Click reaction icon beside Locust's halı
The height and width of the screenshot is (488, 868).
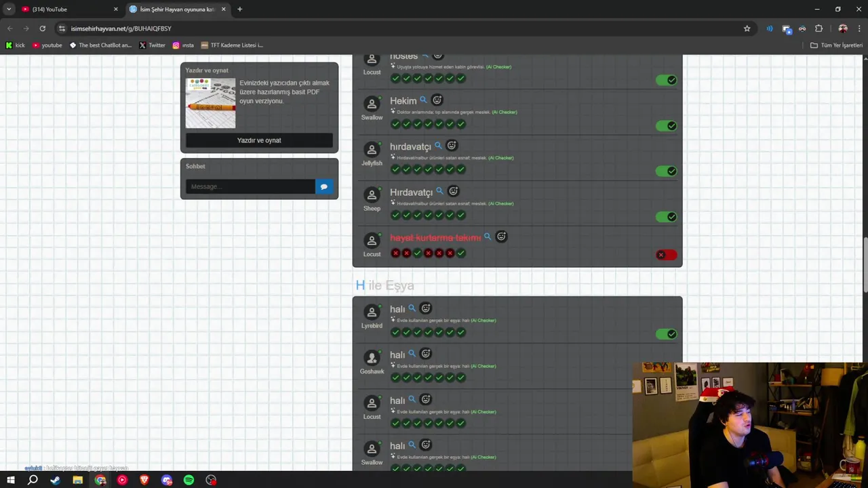pos(426,400)
